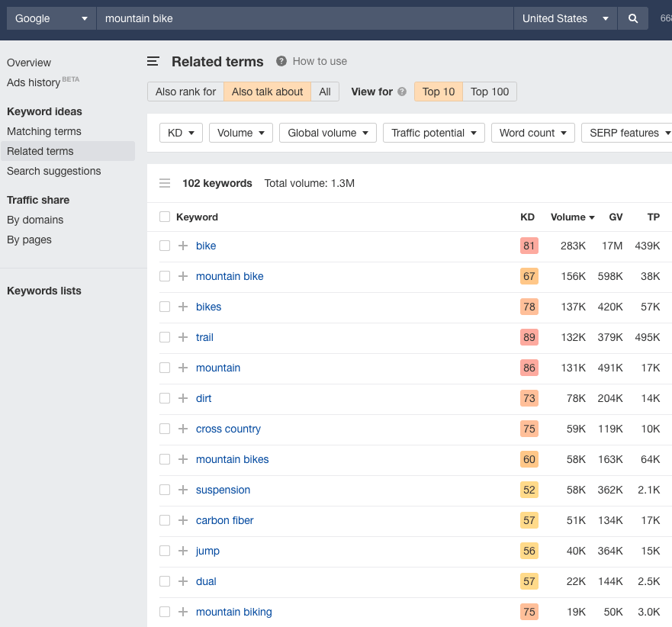This screenshot has width=672, height=627.
Task: Switch to the Top 100 view
Action: coord(489,92)
